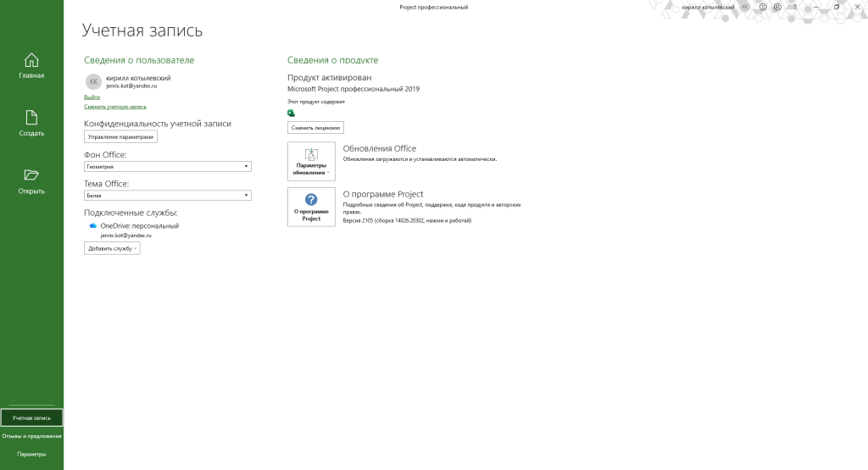Click the KK user avatar in user info
This screenshot has height=470, width=868.
point(93,82)
